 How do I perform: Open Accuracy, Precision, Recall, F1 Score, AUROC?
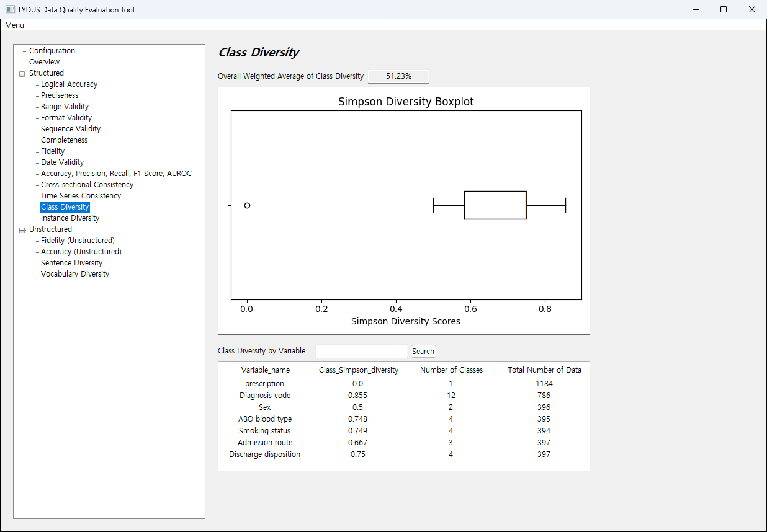pos(116,174)
